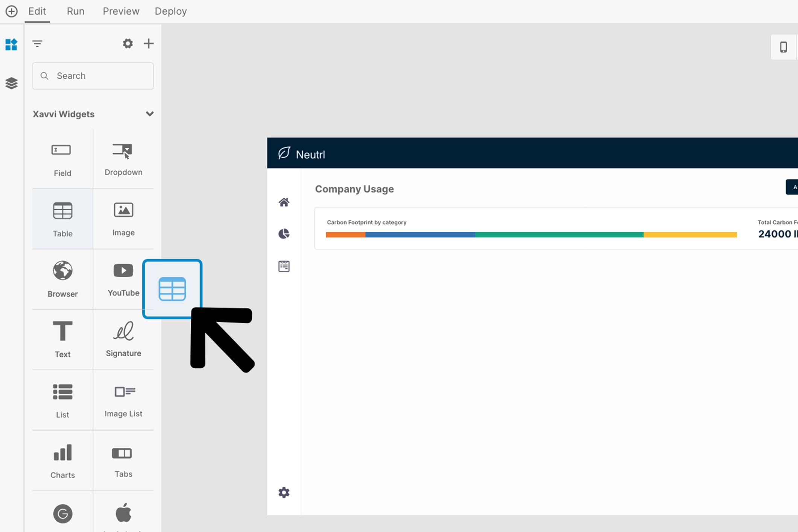The image size is (798, 532).
Task: Click the home icon in Neutrl sidebar
Action: click(284, 202)
